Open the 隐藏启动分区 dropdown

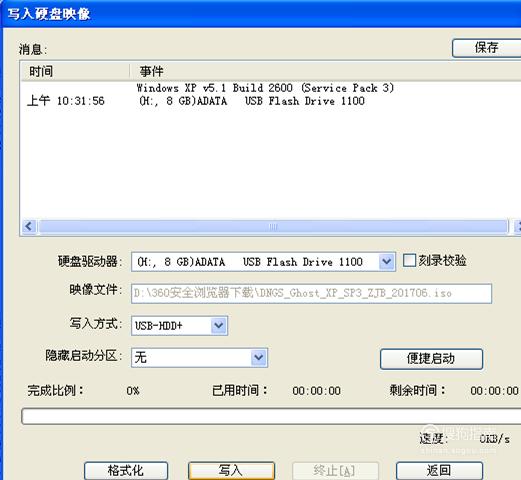[259, 358]
